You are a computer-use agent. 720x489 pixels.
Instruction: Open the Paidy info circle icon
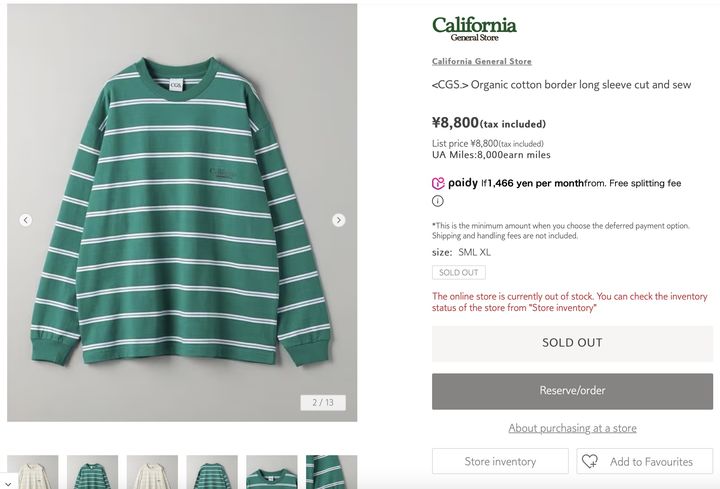tap(438, 201)
